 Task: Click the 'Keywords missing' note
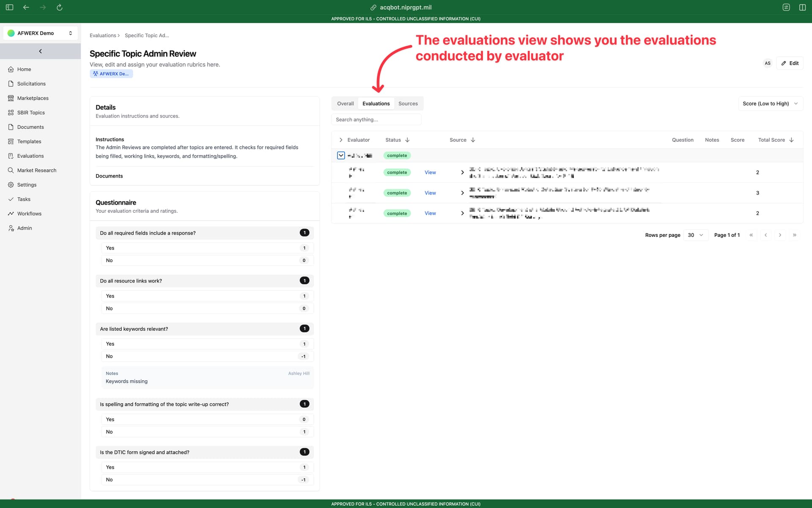click(126, 382)
